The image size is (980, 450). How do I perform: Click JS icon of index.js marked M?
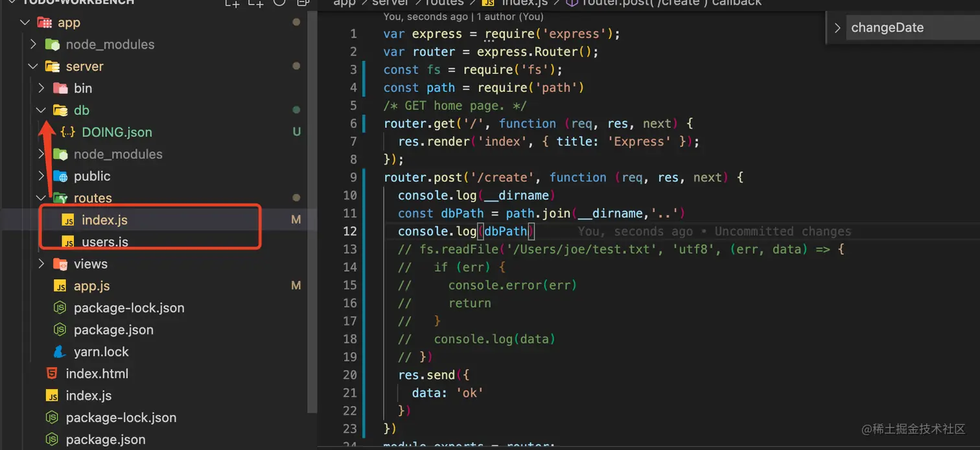(67, 220)
